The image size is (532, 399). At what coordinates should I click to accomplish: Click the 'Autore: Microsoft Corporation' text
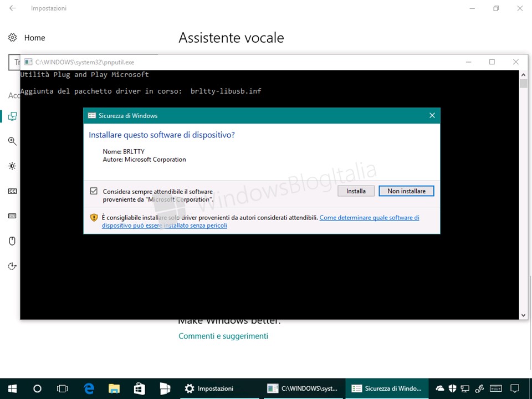(x=144, y=160)
